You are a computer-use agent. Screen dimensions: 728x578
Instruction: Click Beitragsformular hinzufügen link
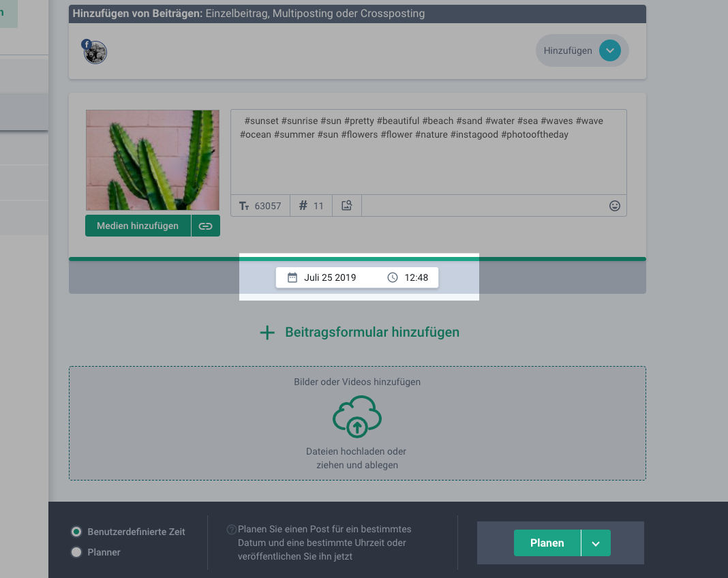click(372, 333)
